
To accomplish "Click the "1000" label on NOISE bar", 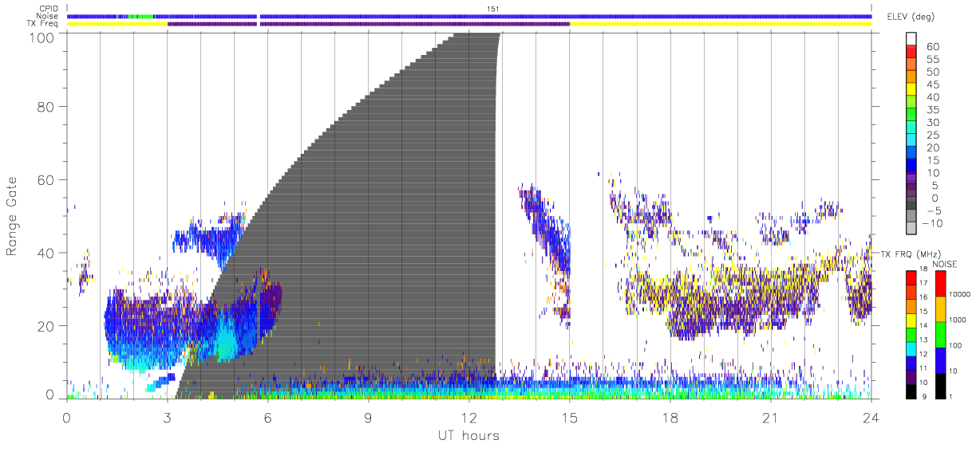I will click(x=958, y=320).
